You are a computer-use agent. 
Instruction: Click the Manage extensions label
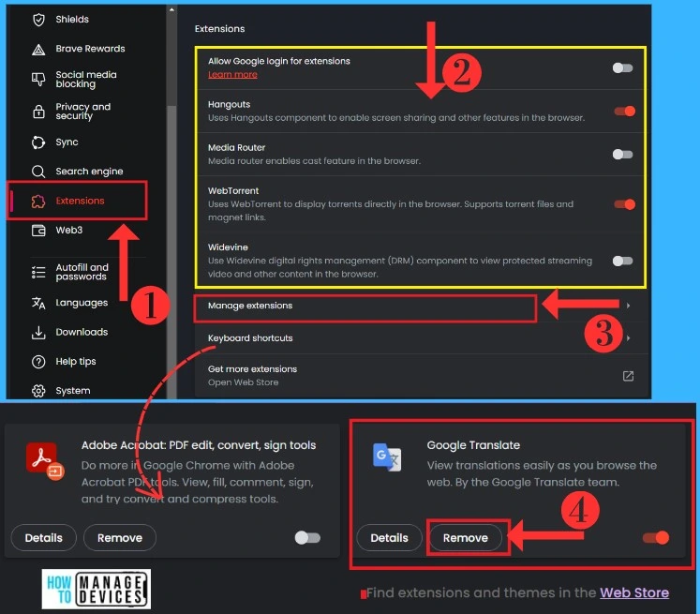(250, 306)
